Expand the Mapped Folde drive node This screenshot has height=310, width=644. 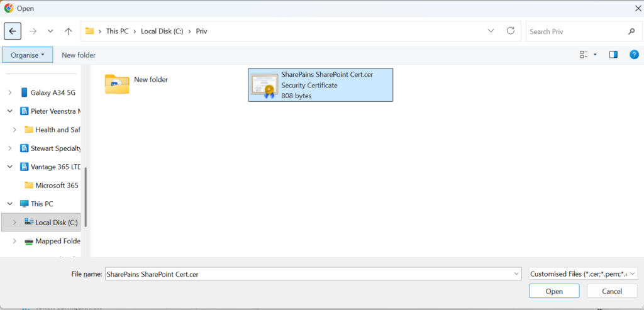click(14, 241)
